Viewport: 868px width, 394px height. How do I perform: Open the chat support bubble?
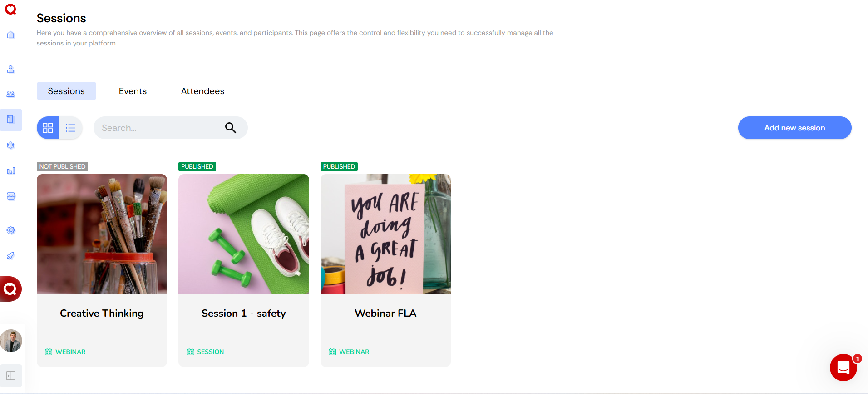(843, 368)
